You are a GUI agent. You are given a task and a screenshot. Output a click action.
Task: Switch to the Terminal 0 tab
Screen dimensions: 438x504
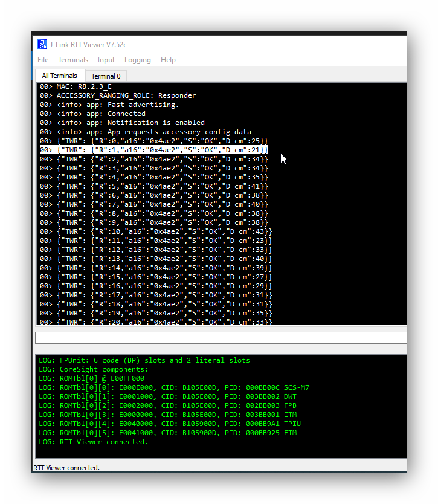106,76
